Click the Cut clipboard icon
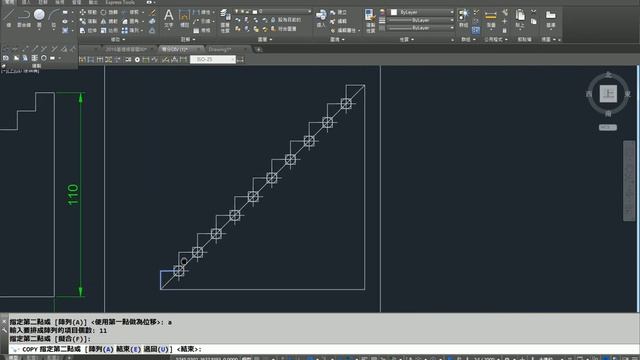Image resolution: width=640 pixels, height=360 pixels. (x=533, y=12)
